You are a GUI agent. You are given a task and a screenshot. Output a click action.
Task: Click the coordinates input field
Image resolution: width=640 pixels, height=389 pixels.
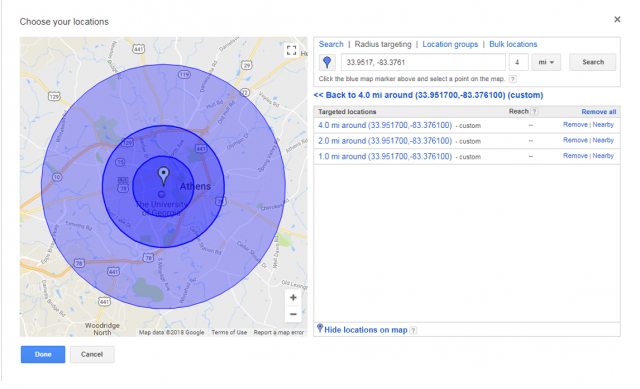click(x=423, y=62)
